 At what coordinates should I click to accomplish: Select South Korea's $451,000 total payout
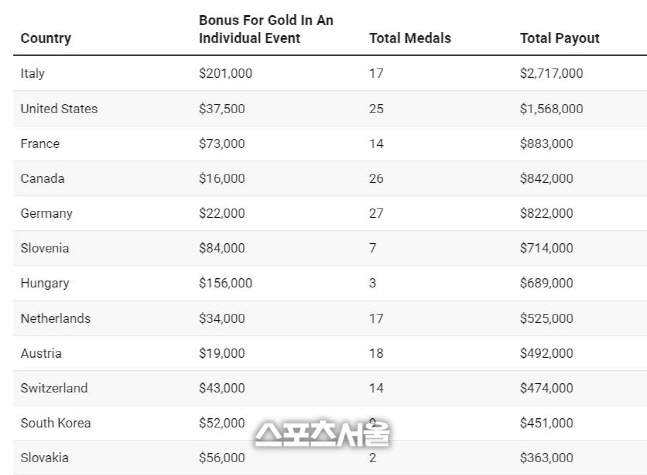(547, 423)
